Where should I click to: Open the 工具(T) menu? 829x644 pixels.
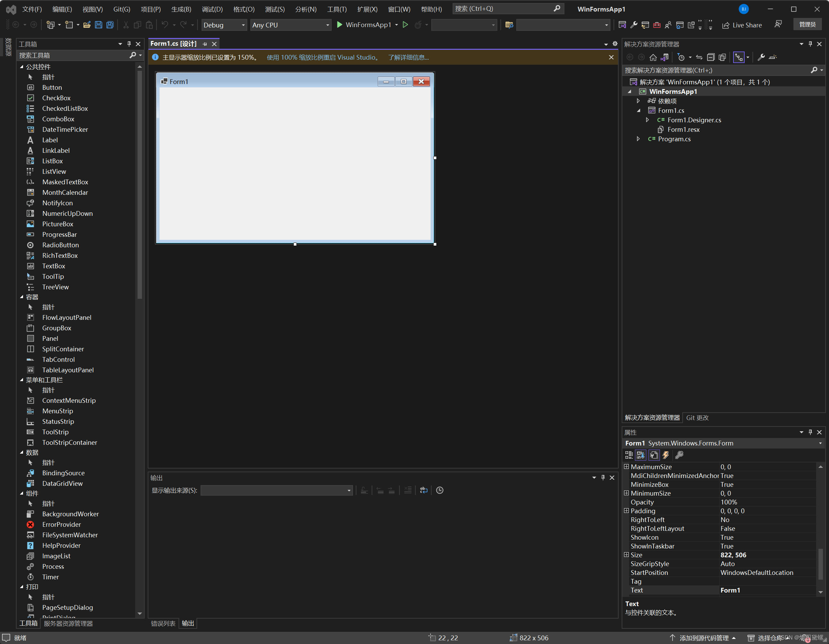[x=337, y=9]
